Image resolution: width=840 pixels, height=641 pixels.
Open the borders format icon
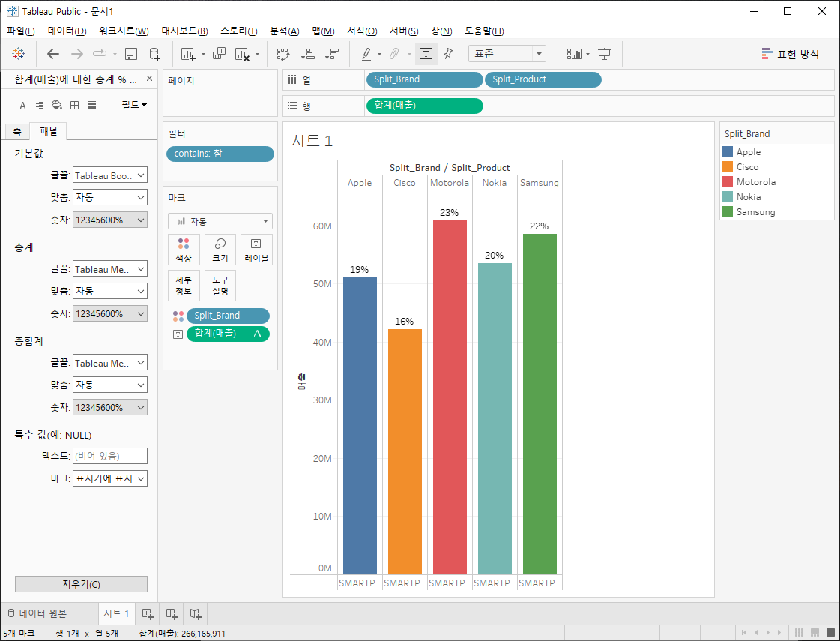[74, 105]
